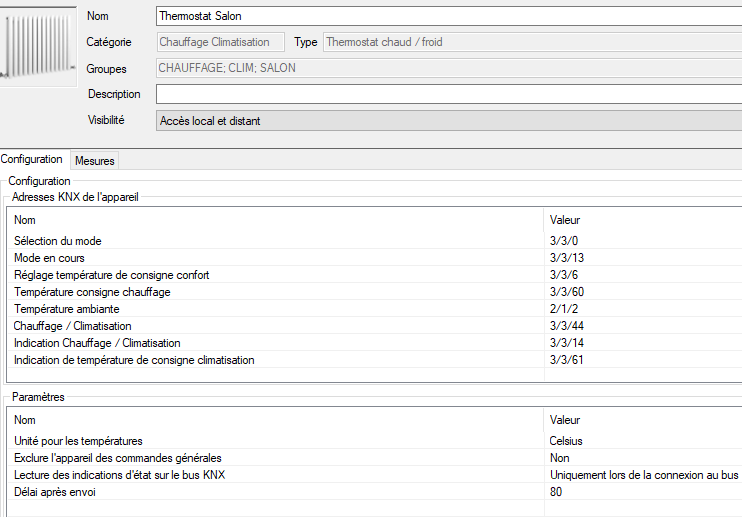The width and height of the screenshot is (742, 517).
Task: Click the radiator device thumbnail image
Action: coord(38,46)
